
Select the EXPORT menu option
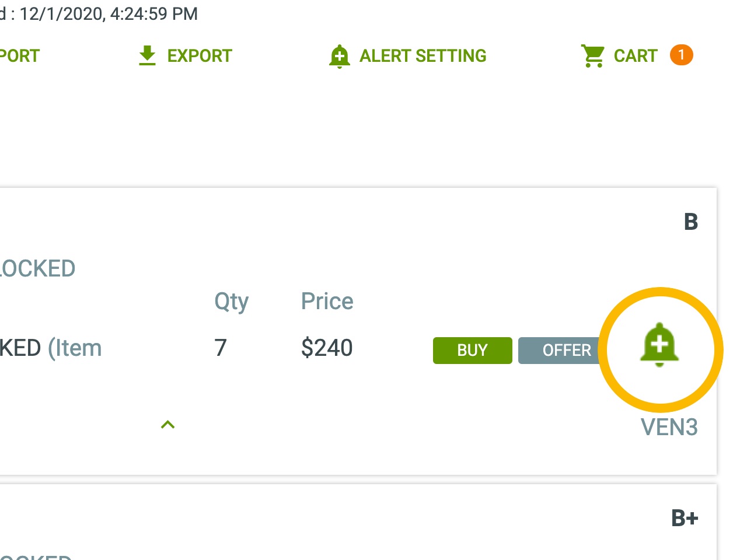click(x=200, y=55)
